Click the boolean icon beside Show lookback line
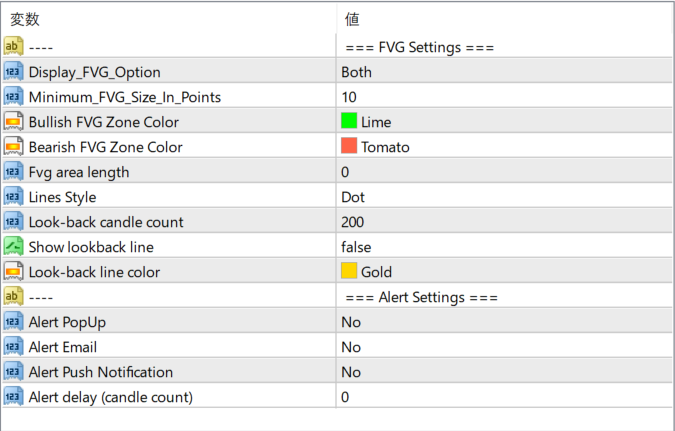Image resolution: width=675 pixels, height=431 pixels. [x=14, y=247]
